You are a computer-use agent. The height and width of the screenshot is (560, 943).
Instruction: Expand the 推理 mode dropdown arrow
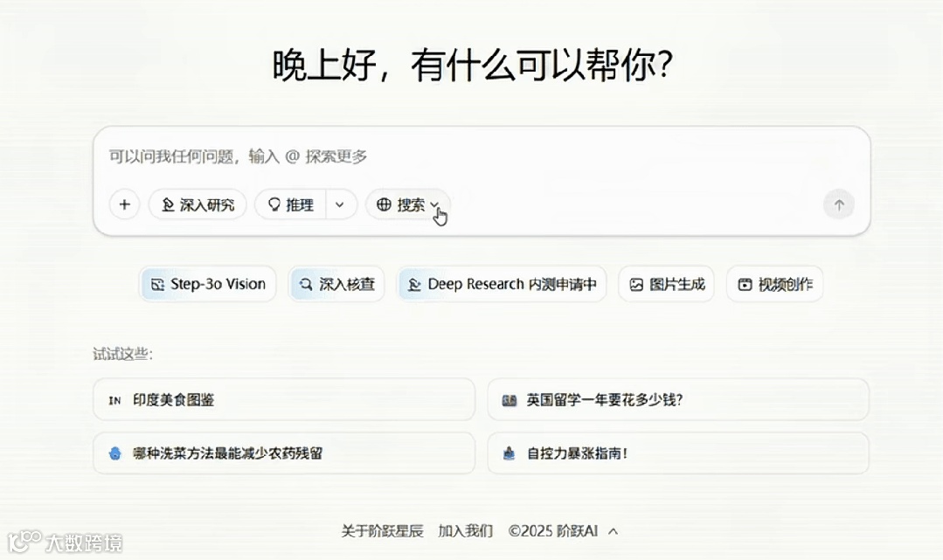[x=339, y=204]
